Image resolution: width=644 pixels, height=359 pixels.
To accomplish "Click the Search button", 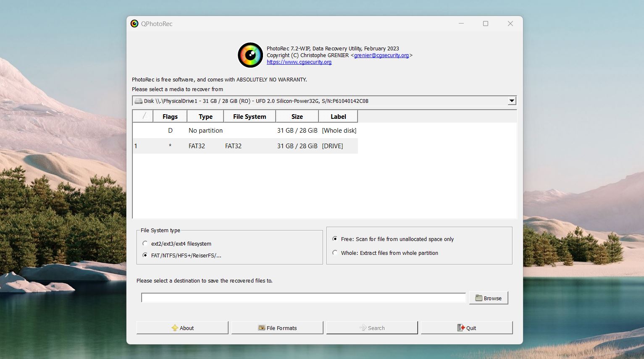I will pyautogui.click(x=372, y=328).
